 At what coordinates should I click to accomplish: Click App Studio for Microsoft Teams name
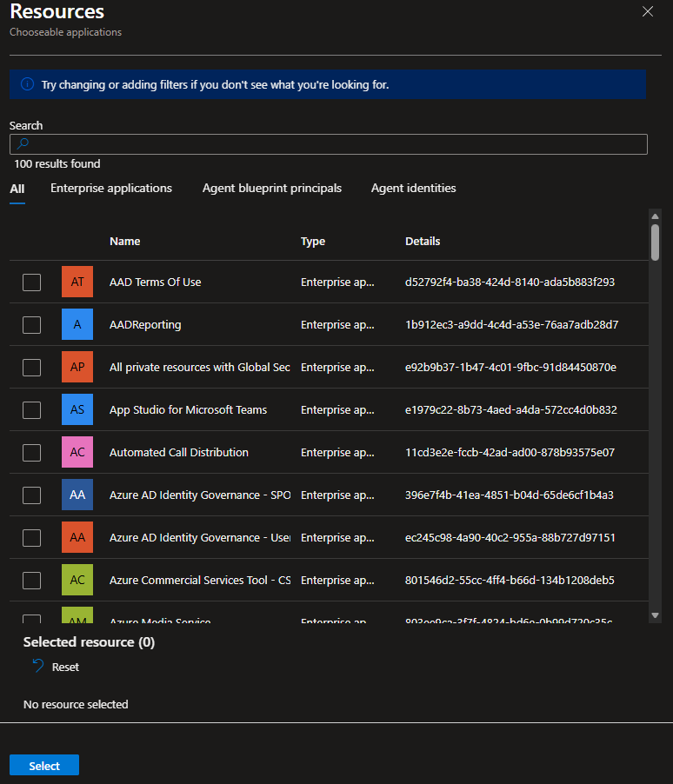click(188, 410)
